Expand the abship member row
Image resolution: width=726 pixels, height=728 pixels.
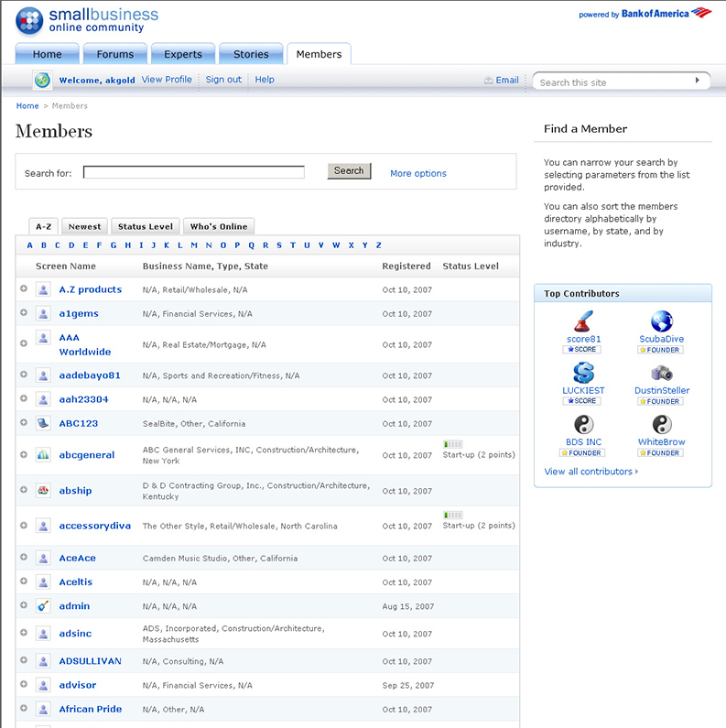tap(24, 491)
